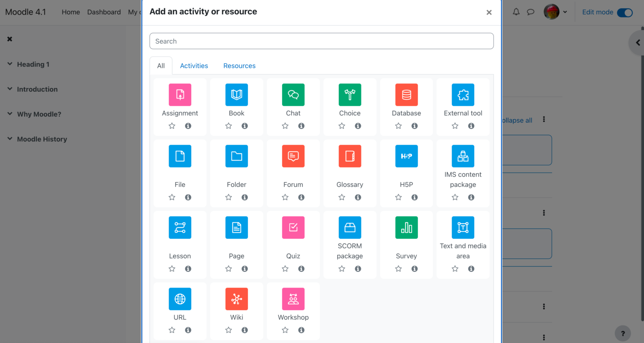
Task: Click the Collapse all link
Action: (x=517, y=120)
